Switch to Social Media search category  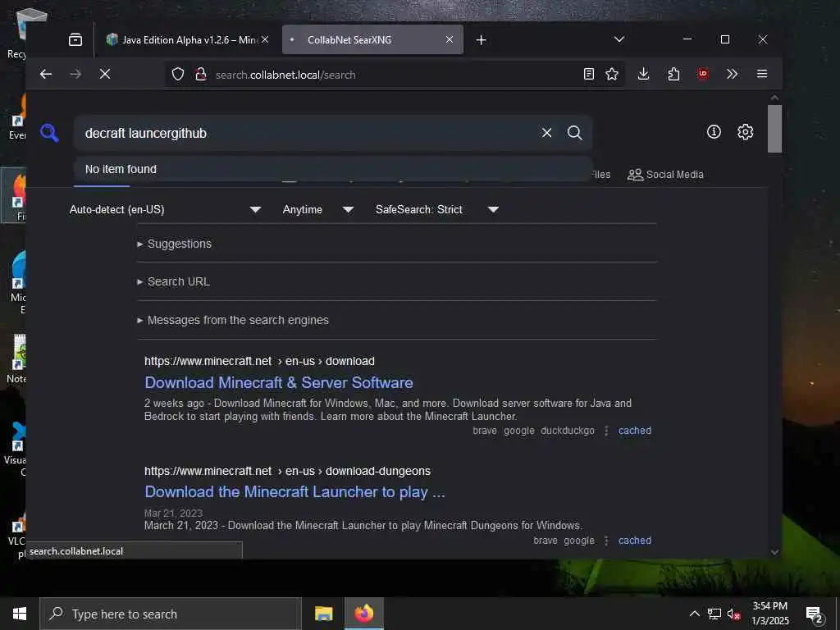click(x=665, y=175)
